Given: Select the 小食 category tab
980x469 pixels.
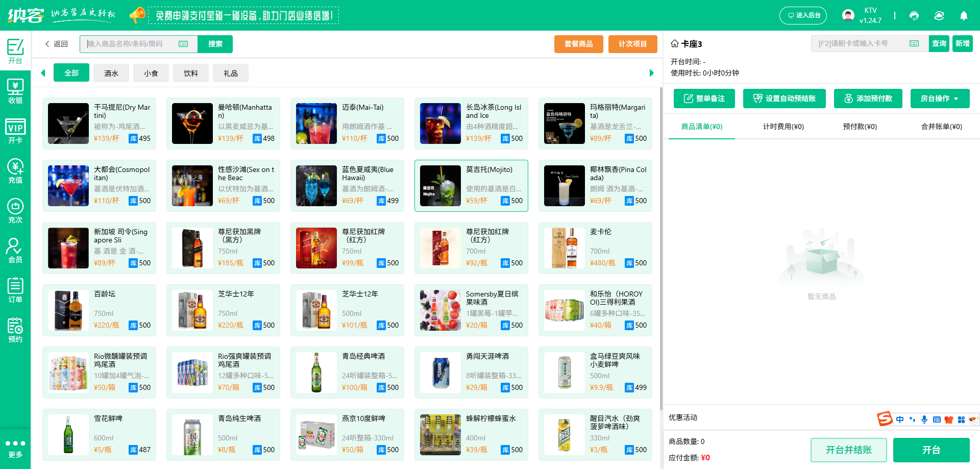Looking at the screenshot, I should 151,73.
